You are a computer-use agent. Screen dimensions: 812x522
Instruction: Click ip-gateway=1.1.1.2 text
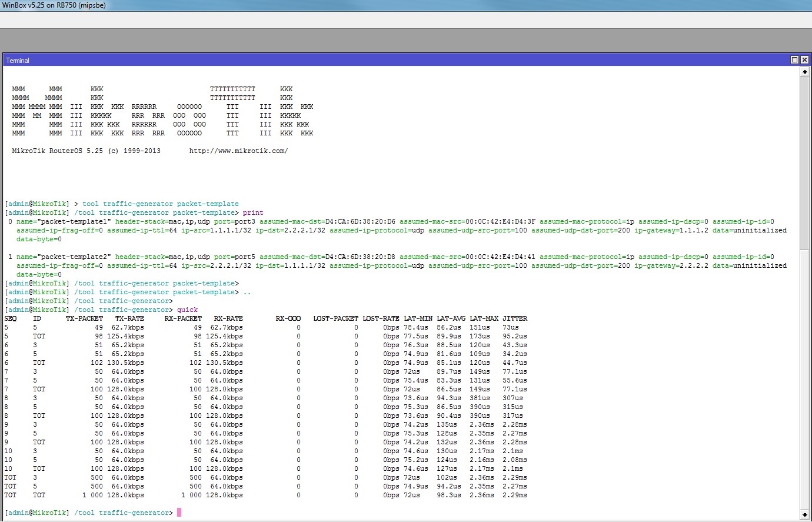(x=671, y=230)
